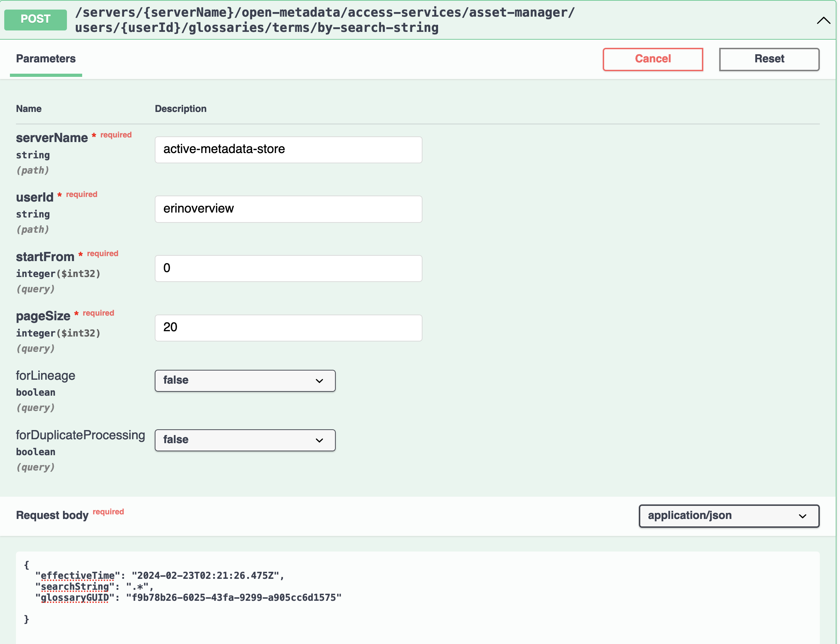Click the searchString key in request body
The image size is (840, 644).
(x=75, y=587)
